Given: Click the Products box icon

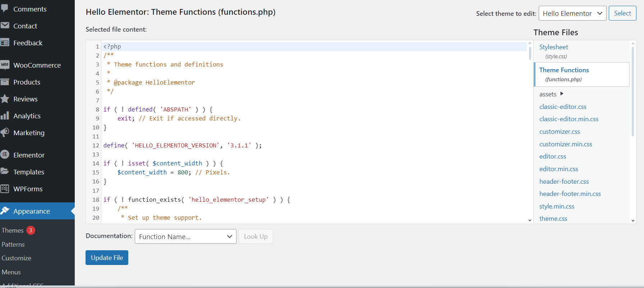Looking at the screenshot, I should [x=5, y=82].
